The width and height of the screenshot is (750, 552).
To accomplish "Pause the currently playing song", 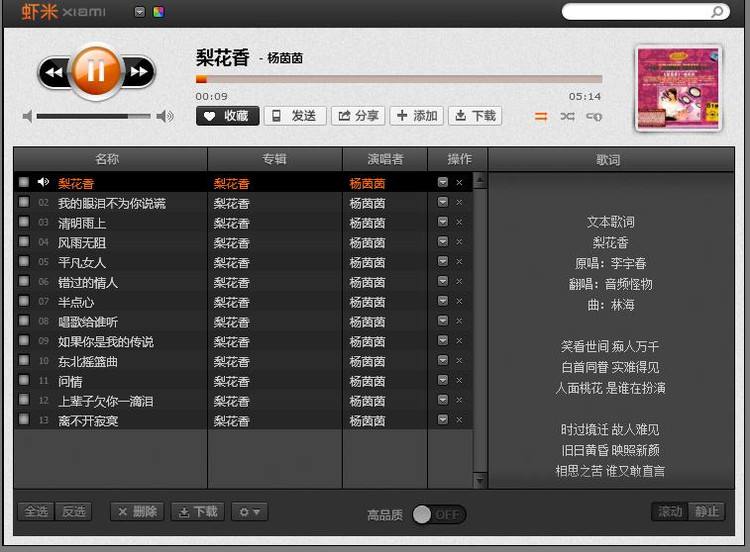I will tap(96, 72).
